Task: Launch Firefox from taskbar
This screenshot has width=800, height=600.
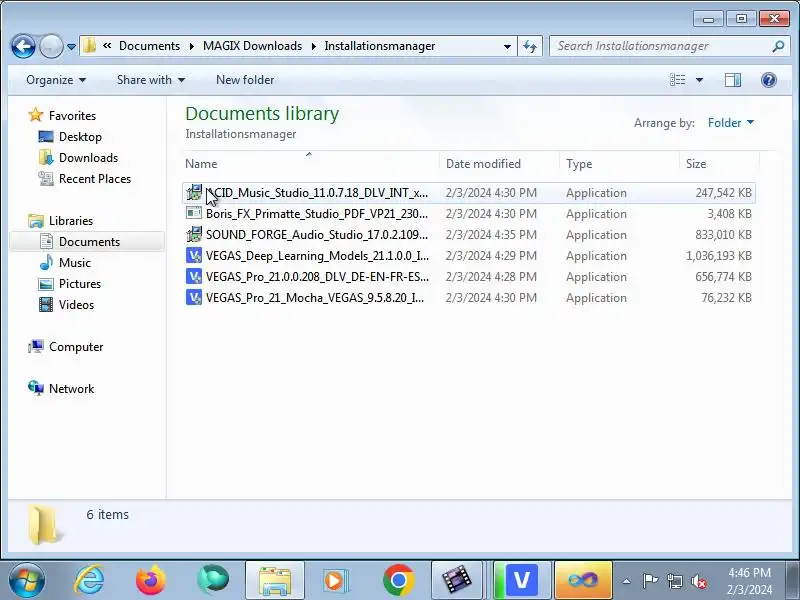Action: (151, 581)
